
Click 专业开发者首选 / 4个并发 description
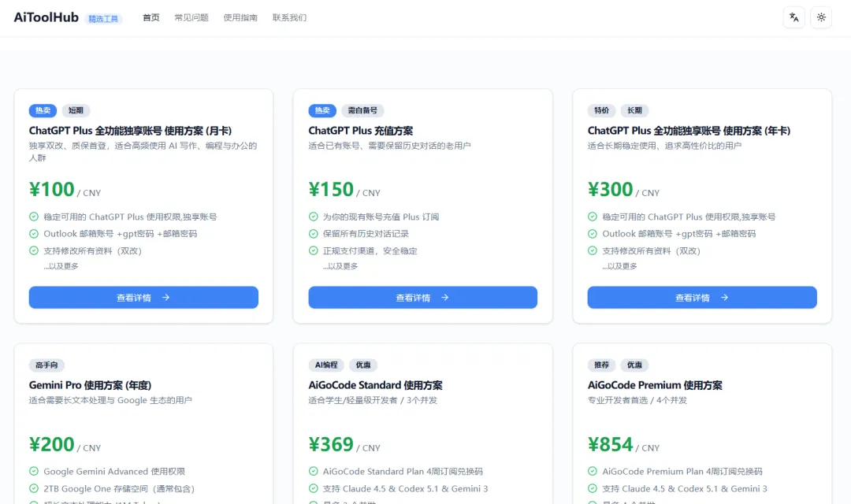click(x=637, y=400)
